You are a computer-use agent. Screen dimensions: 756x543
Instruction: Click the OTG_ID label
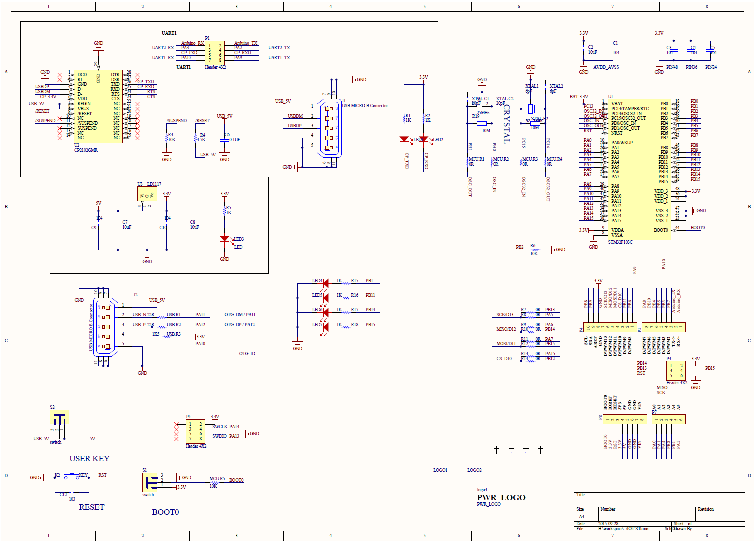[247, 354]
